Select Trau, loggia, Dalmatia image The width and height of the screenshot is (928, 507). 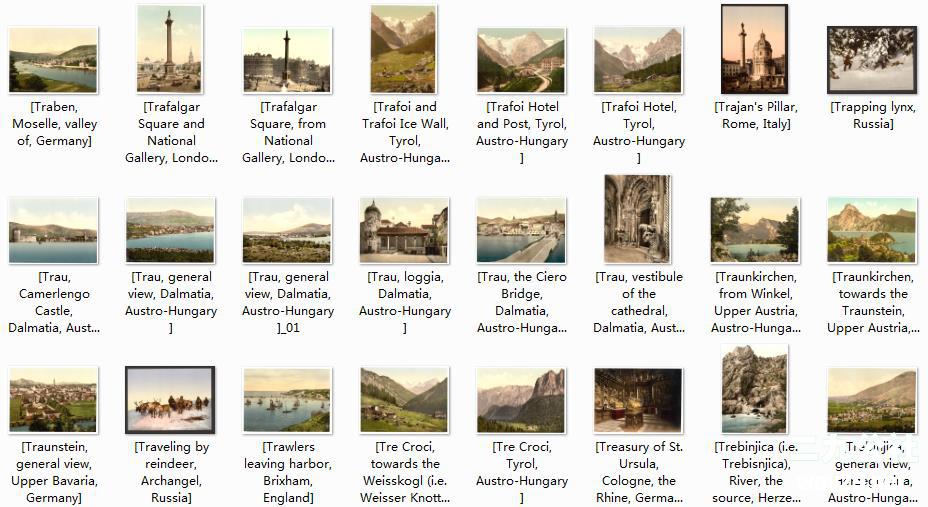(404, 230)
